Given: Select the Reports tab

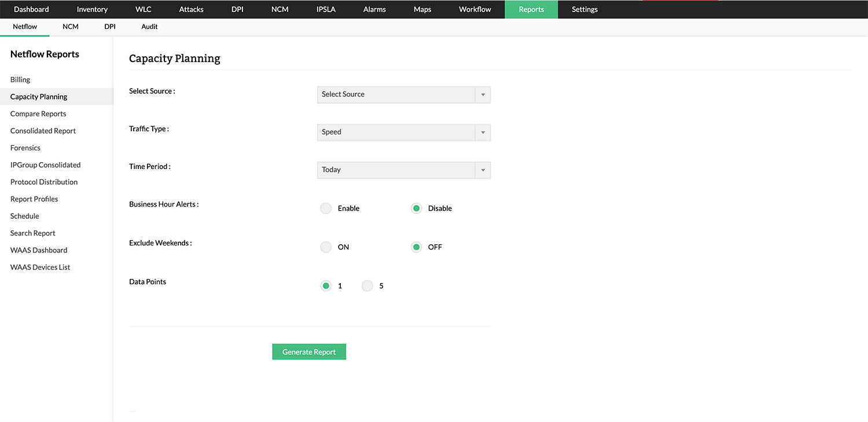Looking at the screenshot, I should (x=531, y=9).
